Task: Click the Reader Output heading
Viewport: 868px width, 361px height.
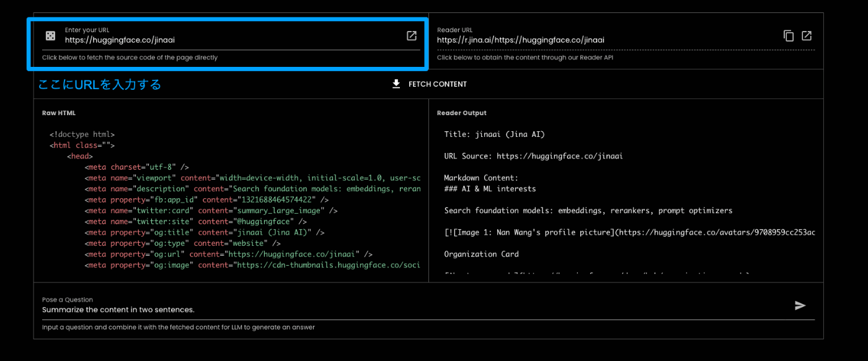Action: point(462,113)
